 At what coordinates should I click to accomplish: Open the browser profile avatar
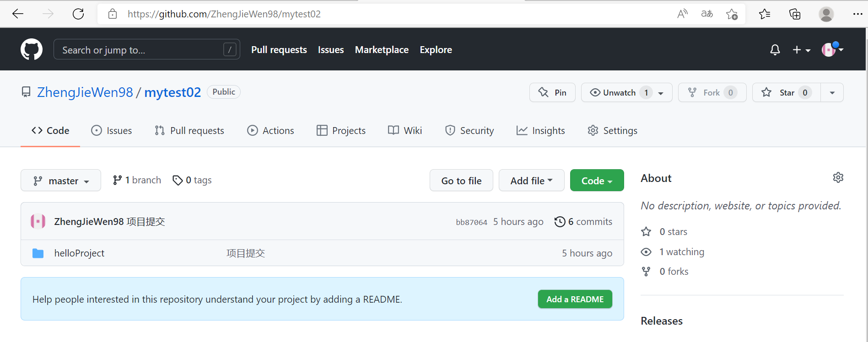pyautogui.click(x=826, y=14)
